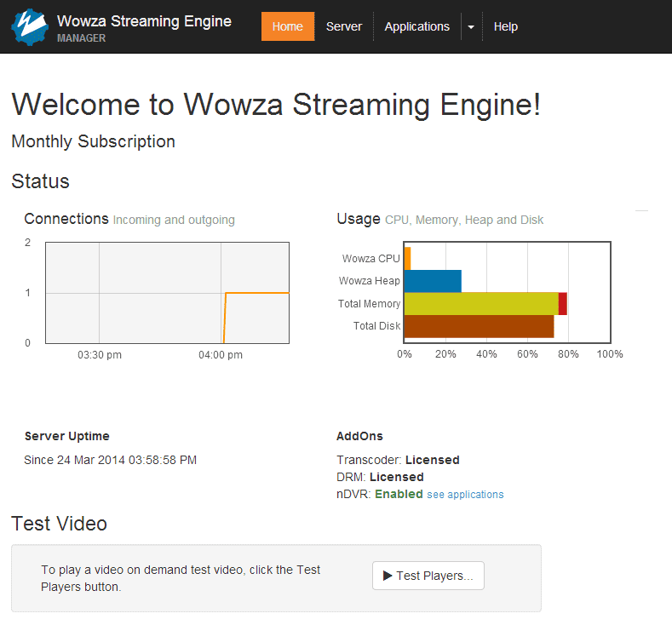
Task: Click the play triangle icon on Test Players
Action: coord(388,576)
